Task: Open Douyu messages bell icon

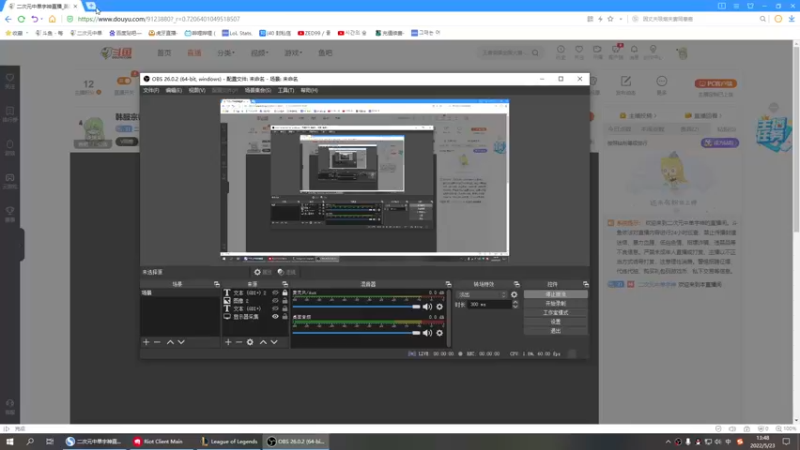Action: coord(634,50)
